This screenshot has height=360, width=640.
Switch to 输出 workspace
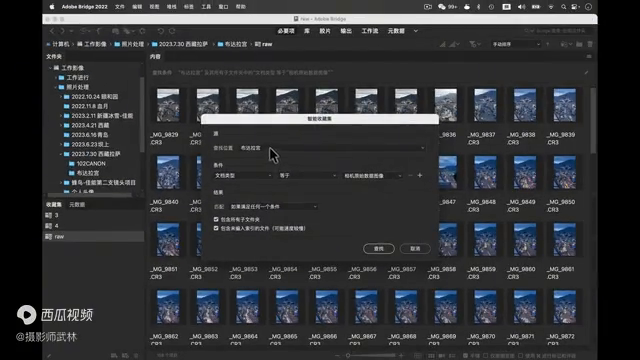346,31
